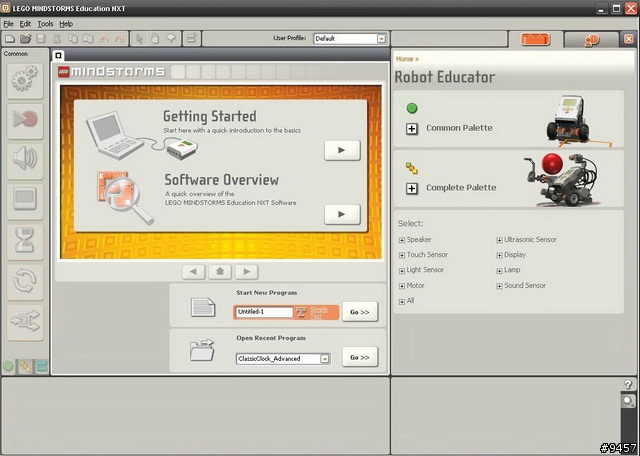640x456 pixels.
Task: Click Go next to Open Recent Program
Action: [360, 357]
